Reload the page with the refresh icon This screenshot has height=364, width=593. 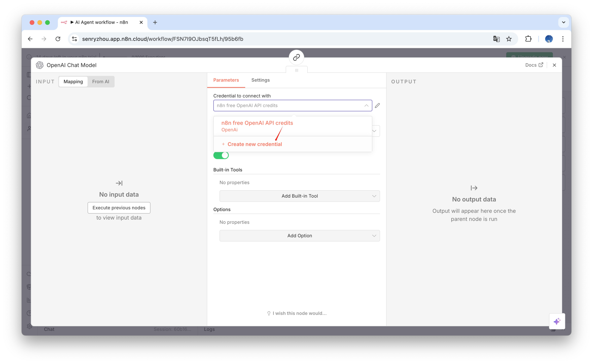58,39
